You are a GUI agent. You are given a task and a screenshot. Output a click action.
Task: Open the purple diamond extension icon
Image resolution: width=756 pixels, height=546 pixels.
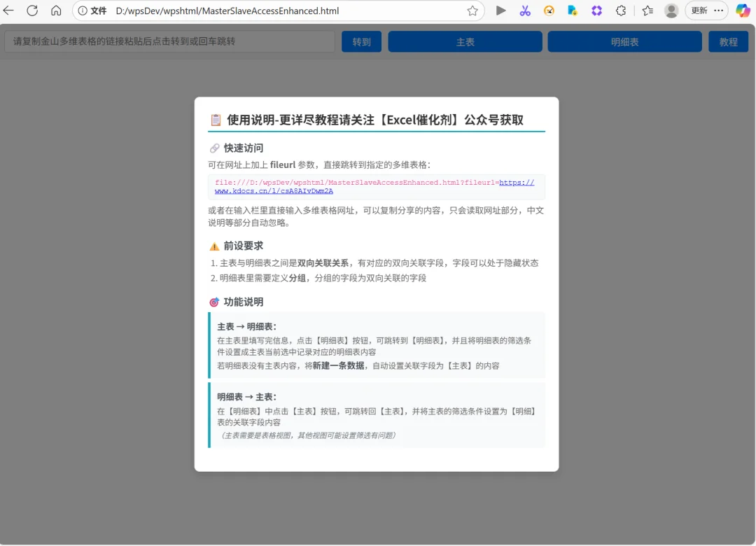click(x=597, y=10)
